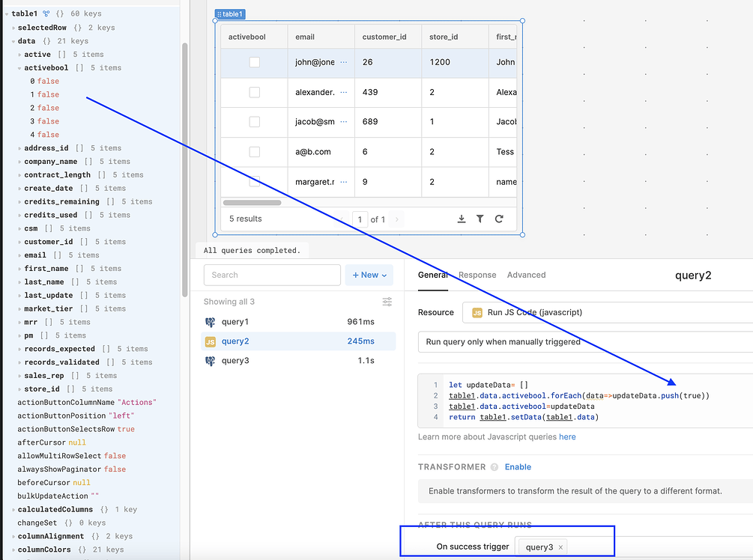Toggle the activebool checkbox in the alexander row
The width and height of the screenshot is (753, 560).
coord(255,92)
